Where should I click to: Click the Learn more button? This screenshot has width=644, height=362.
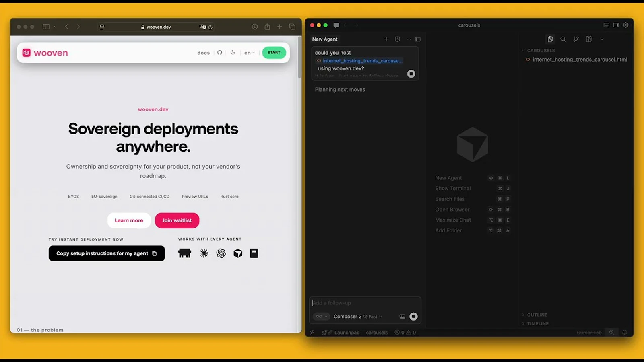[x=129, y=220]
